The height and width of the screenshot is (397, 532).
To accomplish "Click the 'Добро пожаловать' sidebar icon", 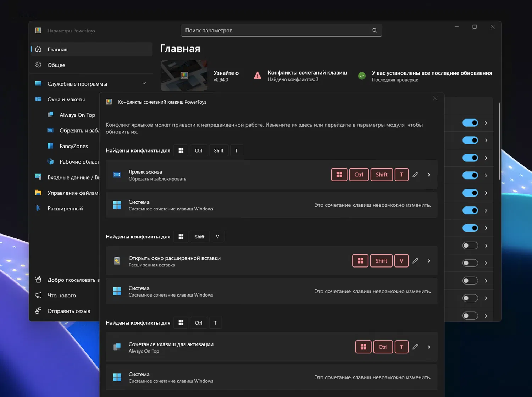I will click(38, 280).
